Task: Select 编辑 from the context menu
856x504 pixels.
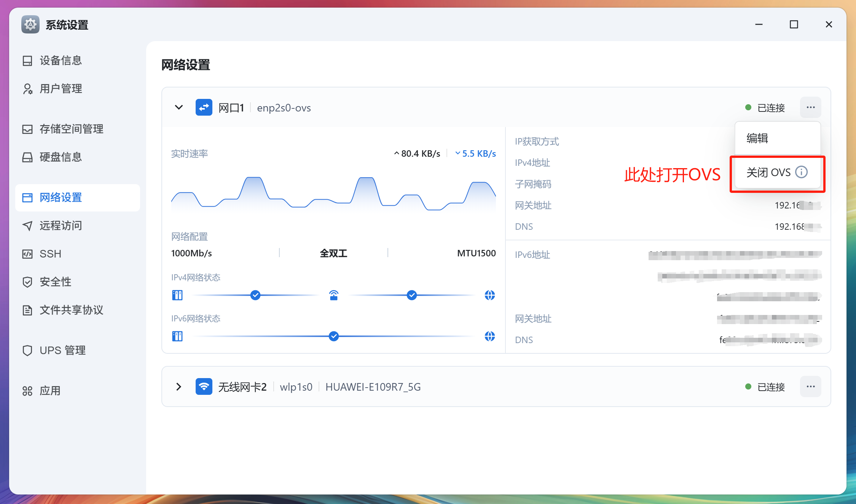Action: click(x=758, y=138)
